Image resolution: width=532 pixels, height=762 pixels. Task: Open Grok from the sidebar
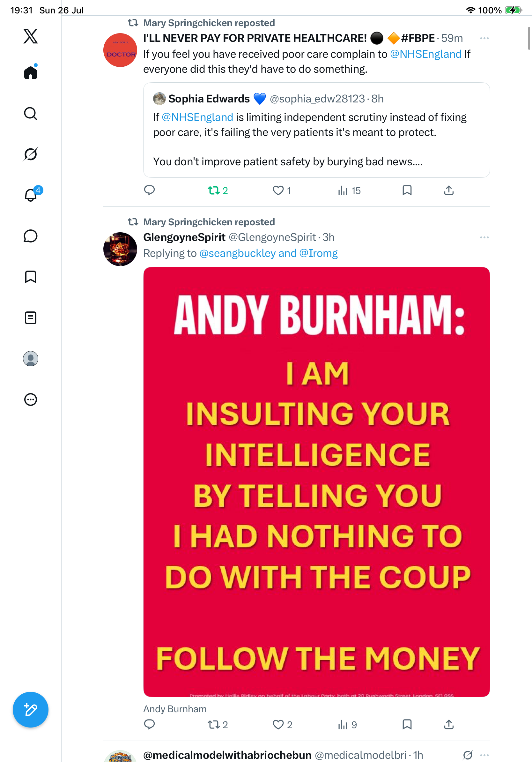(x=31, y=154)
